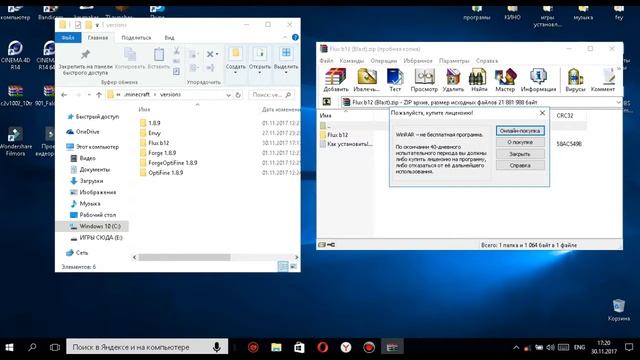Click the WinRAR Extract (Извлечь) toolbar icon
Viewport: 640px width, 360px height.
point(367,80)
